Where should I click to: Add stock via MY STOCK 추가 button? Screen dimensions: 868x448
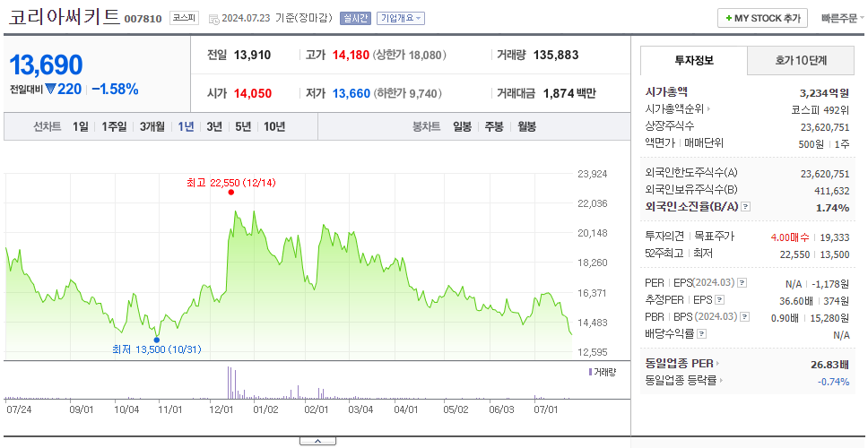tap(763, 18)
